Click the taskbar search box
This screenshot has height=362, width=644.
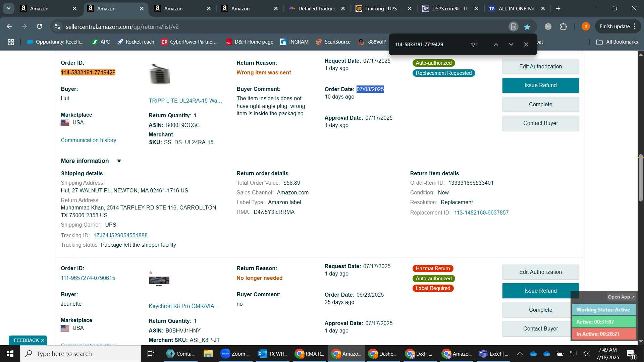[80, 354]
